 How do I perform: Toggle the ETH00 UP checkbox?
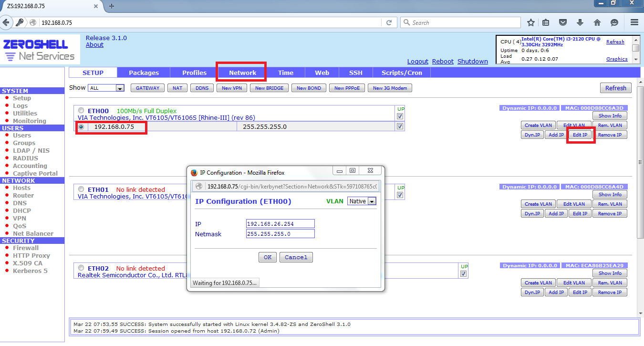[400, 116]
